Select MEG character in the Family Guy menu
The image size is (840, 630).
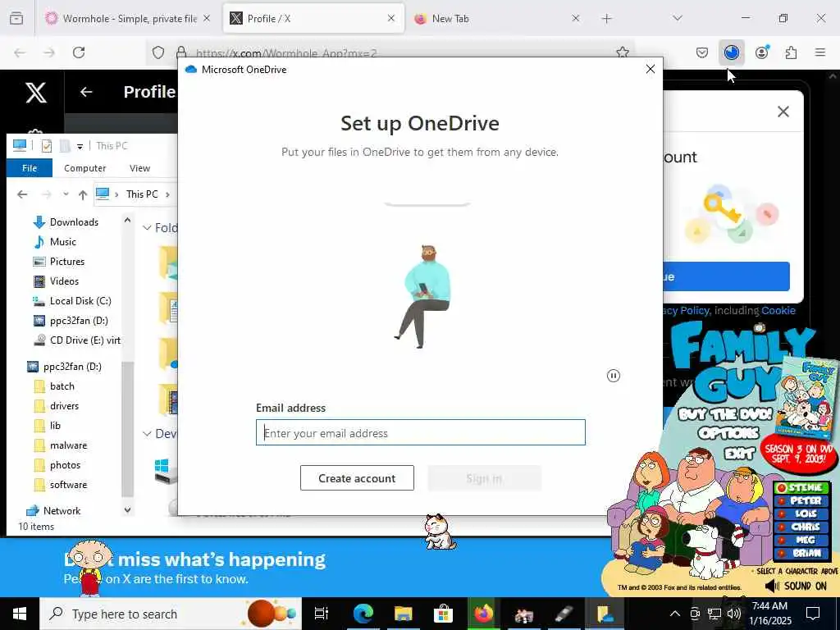pos(801,540)
